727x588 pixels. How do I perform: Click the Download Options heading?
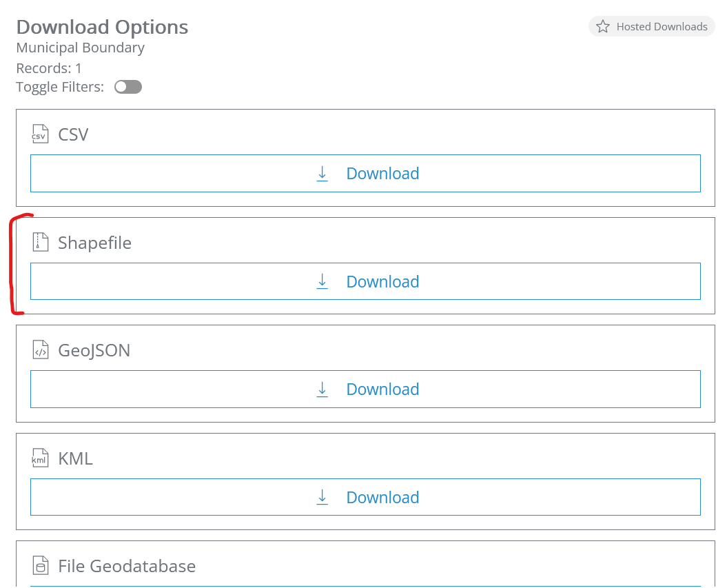coord(102,27)
